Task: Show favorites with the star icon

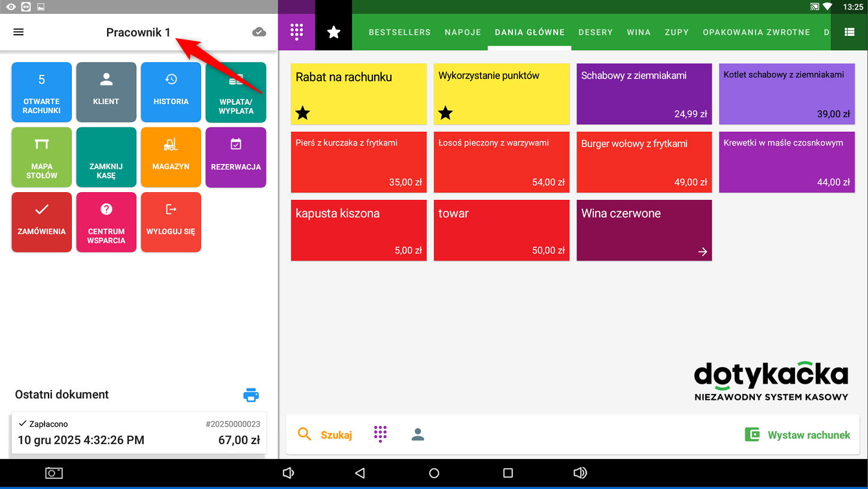Action: click(x=333, y=32)
